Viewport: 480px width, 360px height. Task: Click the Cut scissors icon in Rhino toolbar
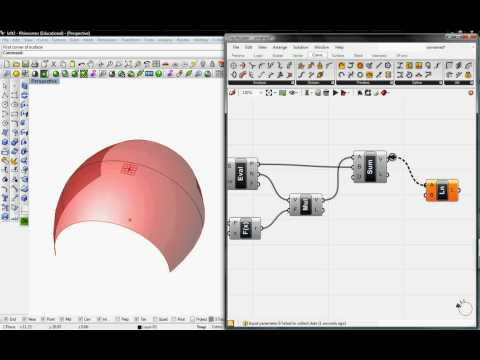click(53, 64)
